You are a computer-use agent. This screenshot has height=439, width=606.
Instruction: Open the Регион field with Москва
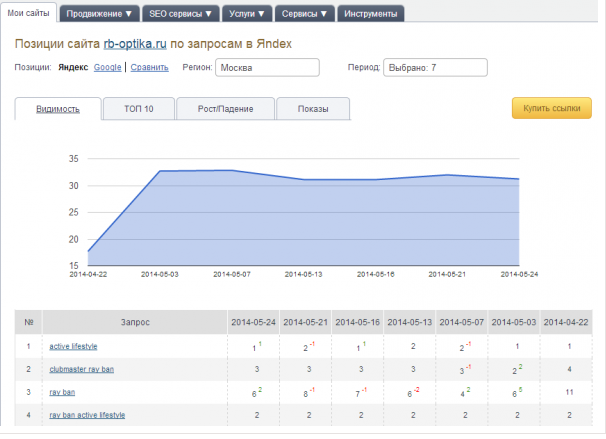(267, 67)
